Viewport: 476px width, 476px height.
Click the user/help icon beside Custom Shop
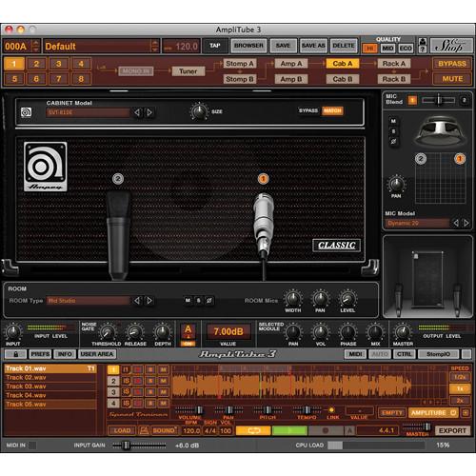click(x=423, y=45)
